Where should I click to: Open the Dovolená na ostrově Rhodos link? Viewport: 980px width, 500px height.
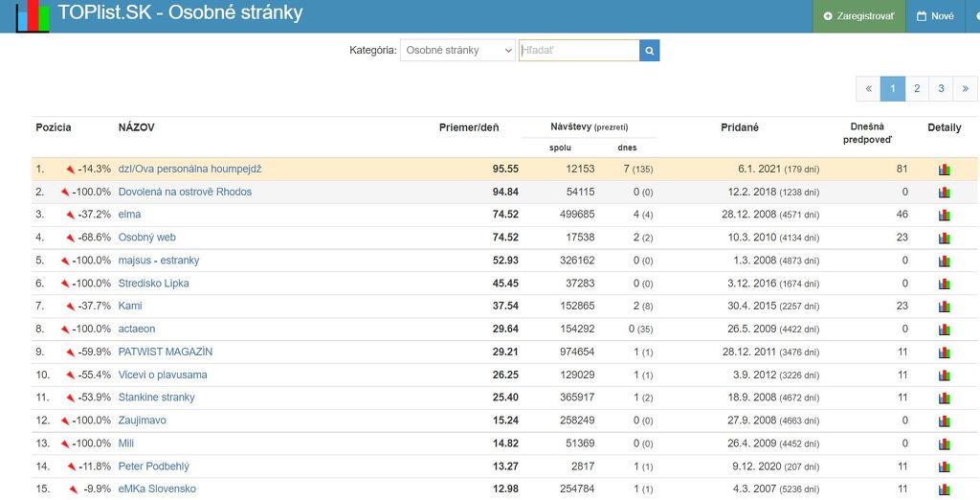185,192
